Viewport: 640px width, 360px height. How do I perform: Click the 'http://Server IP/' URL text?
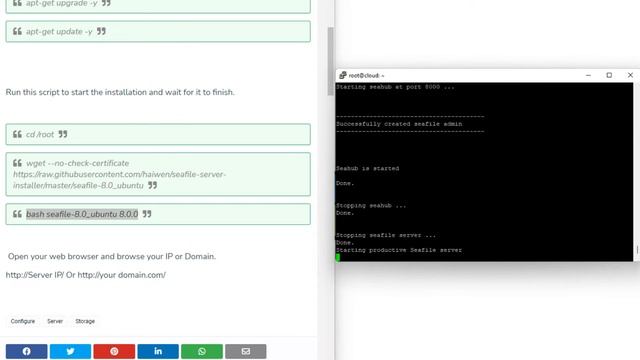pos(35,275)
